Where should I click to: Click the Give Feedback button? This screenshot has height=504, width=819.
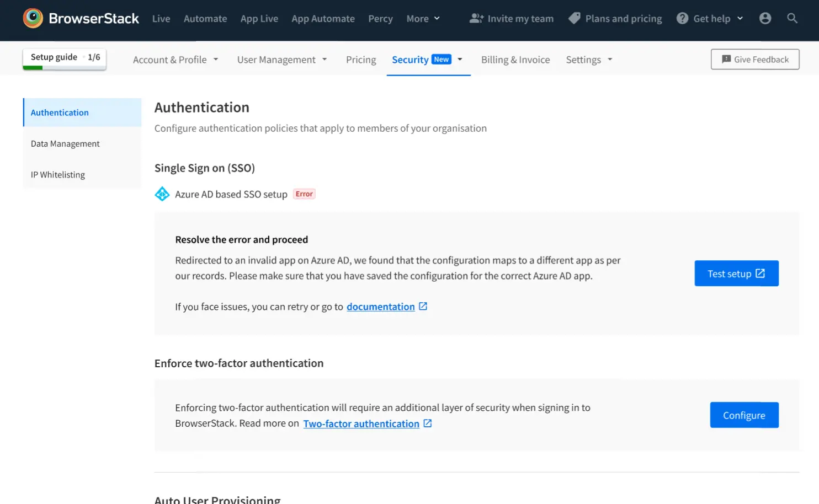(754, 60)
